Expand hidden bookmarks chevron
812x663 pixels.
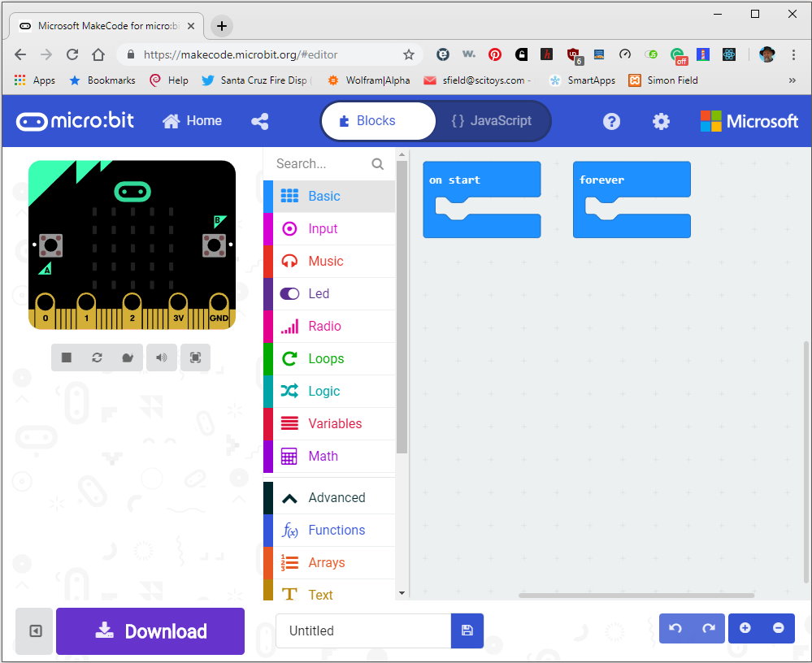pyautogui.click(x=792, y=80)
